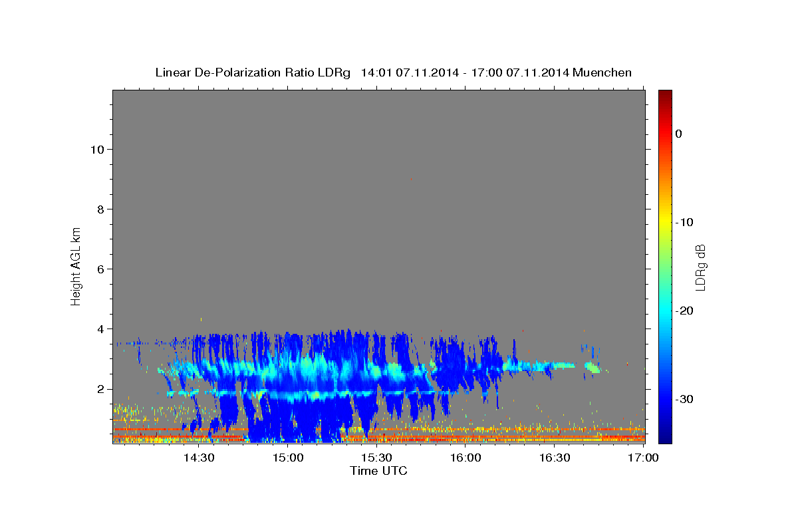Click the height tick label 8
The width and height of the screenshot is (798, 532).
pyautogui.click(x=100, y=209)
